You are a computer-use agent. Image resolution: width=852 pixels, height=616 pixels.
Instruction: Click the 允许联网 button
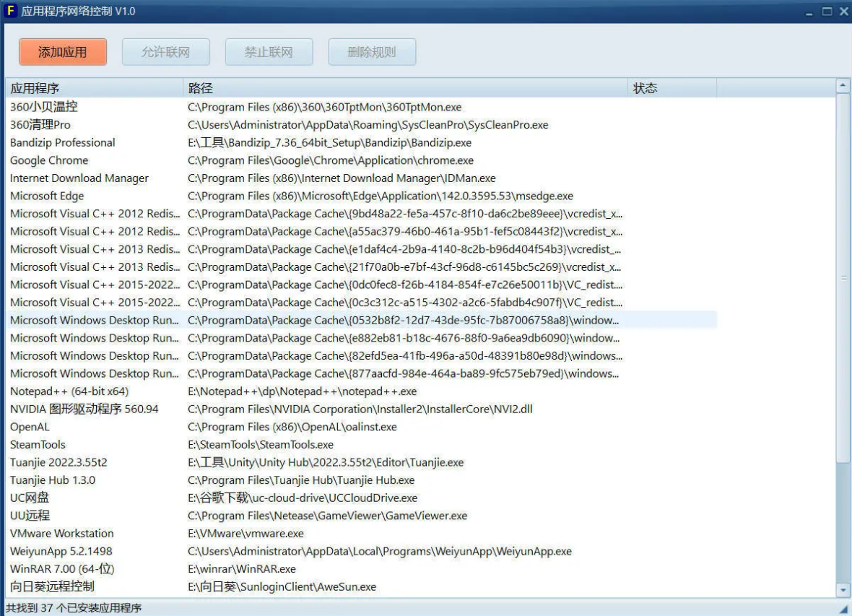point(165,52)
